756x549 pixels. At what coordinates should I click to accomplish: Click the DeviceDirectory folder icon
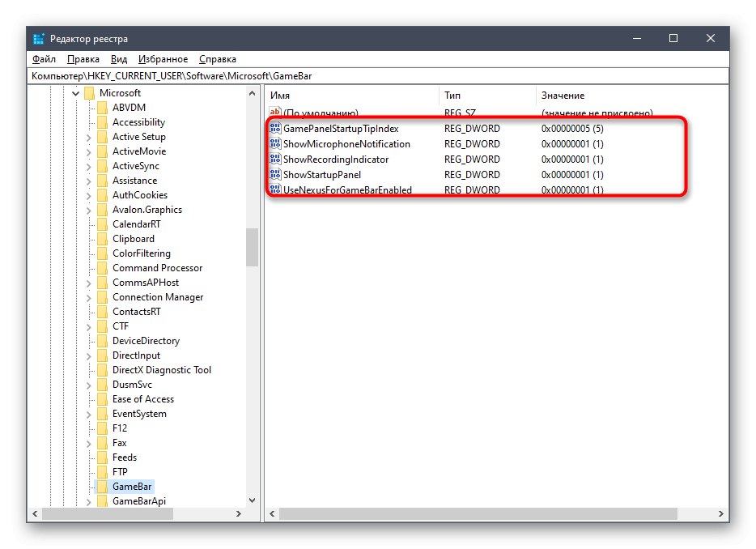click(x=102, y=341)
